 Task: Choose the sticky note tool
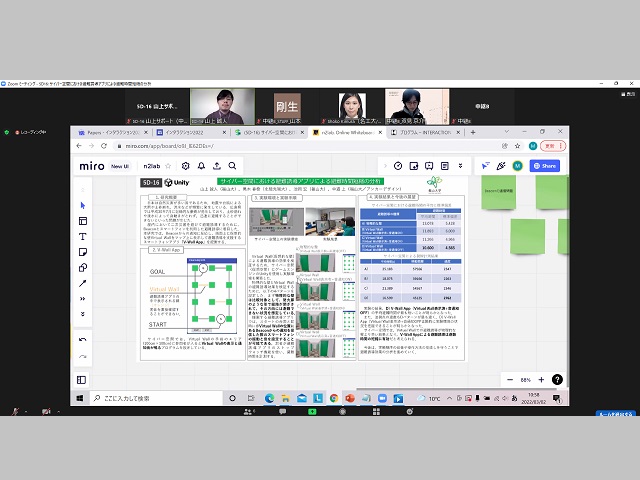83,251
